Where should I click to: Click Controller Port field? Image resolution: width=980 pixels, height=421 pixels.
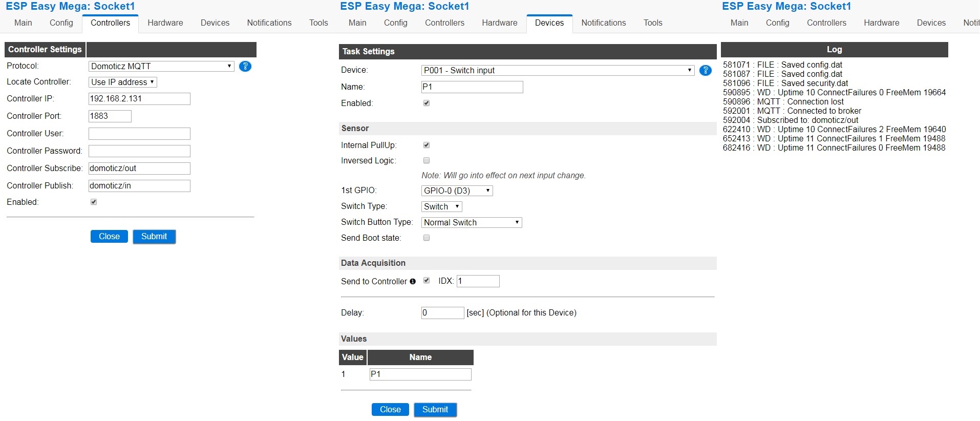click(110, 116)
